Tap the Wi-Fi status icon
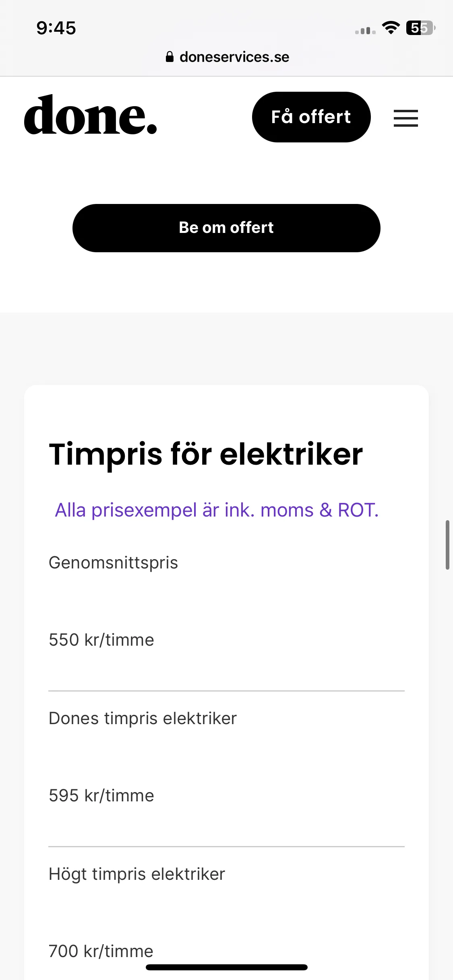This screenshot has height=980, width=453. tap(391, 28)
